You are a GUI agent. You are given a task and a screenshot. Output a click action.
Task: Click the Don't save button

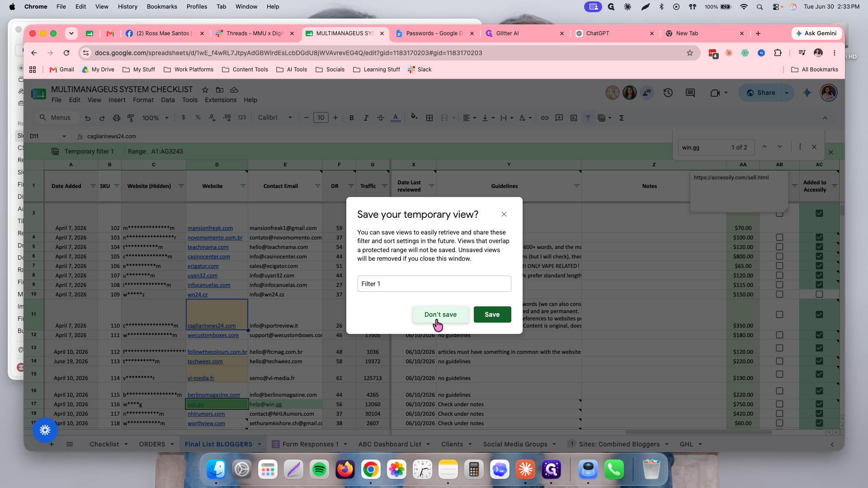click(x=440, y=314)
